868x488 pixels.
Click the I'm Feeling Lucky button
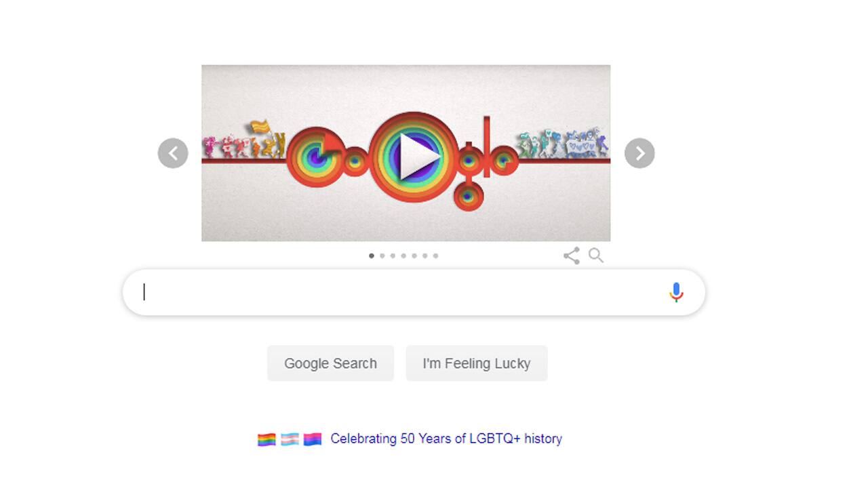point(477,363)
